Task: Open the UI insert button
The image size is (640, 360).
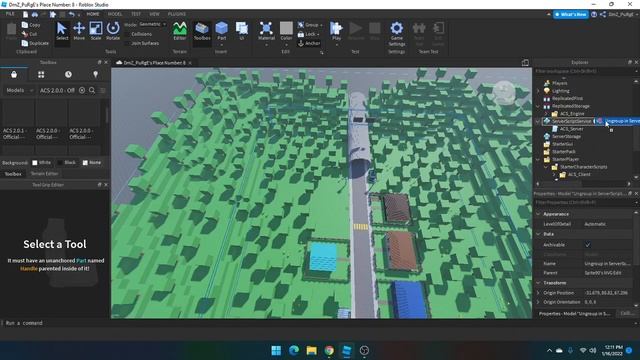Action: click(x=242, y=31)
